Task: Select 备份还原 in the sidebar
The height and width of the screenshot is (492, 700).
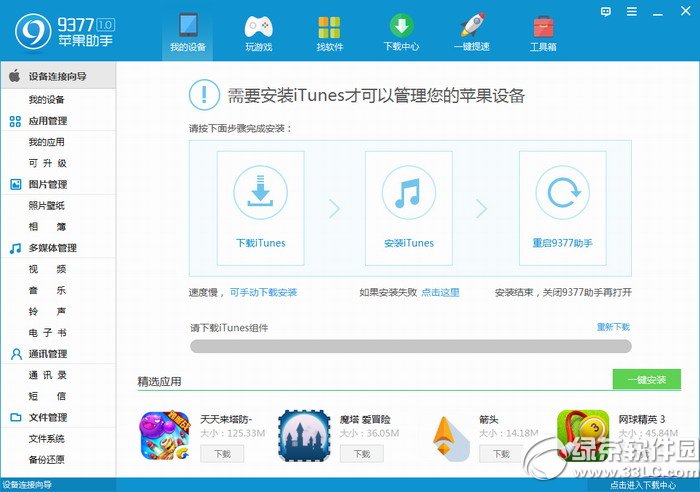Action: pyautogui.click(x=46, y=459)
